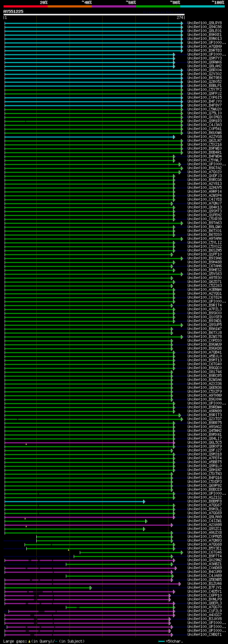The height and width of the screenshot is (644, 228).
Task: Open hit UniRef100_B9H3L2
Action: point(204,509)
